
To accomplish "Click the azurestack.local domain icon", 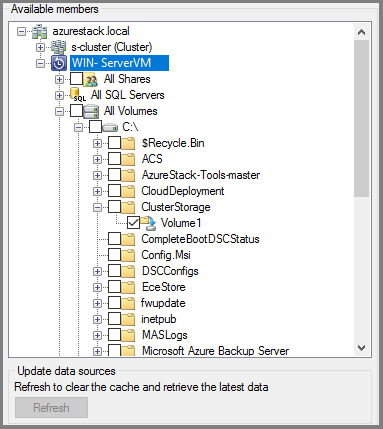I will (x=39, y=32).
